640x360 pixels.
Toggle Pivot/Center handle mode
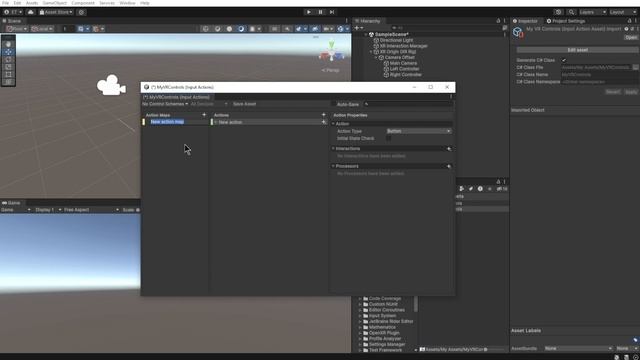coord(17,29)
